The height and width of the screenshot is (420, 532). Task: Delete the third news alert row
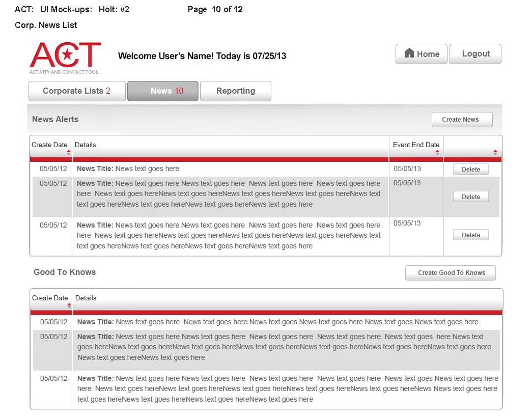470,235
